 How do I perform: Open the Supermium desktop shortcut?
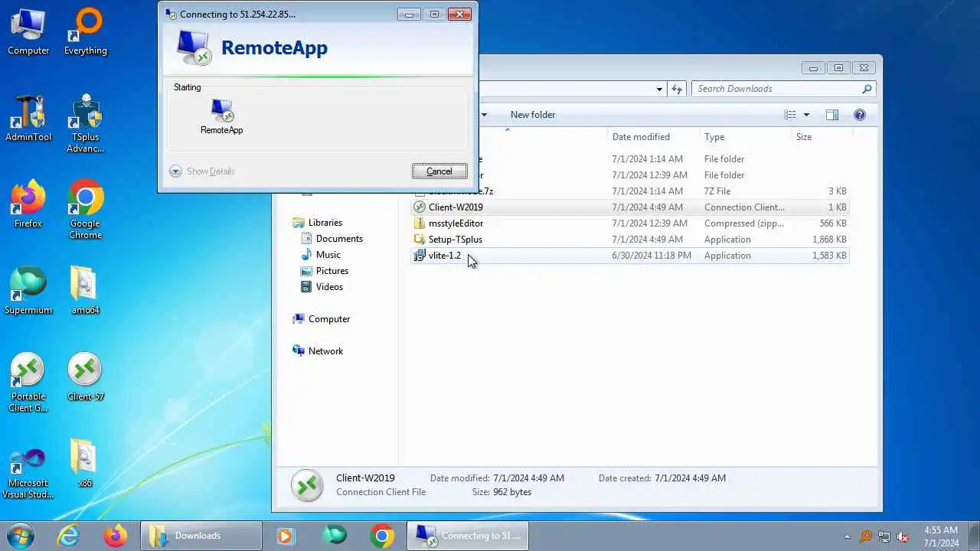click(28, 292)
